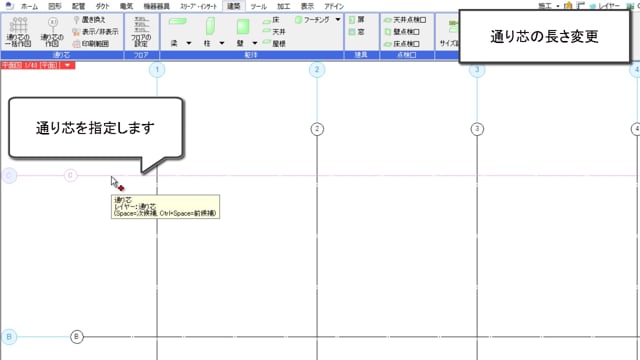Click the 建具 ribbon group label

[x=361, y=55]
